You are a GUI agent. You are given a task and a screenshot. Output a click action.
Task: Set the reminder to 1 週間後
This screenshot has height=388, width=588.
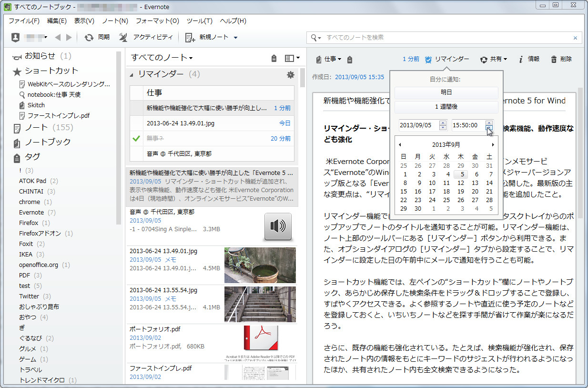pos(446,107)
